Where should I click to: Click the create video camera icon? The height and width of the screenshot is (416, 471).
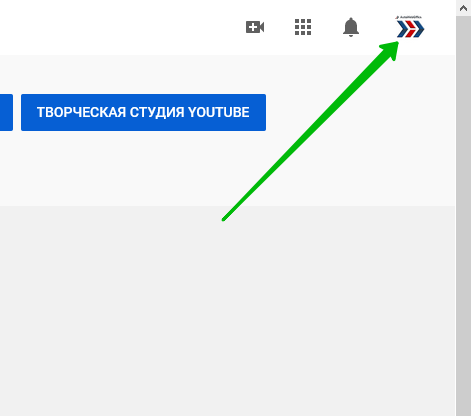[255, 27]
